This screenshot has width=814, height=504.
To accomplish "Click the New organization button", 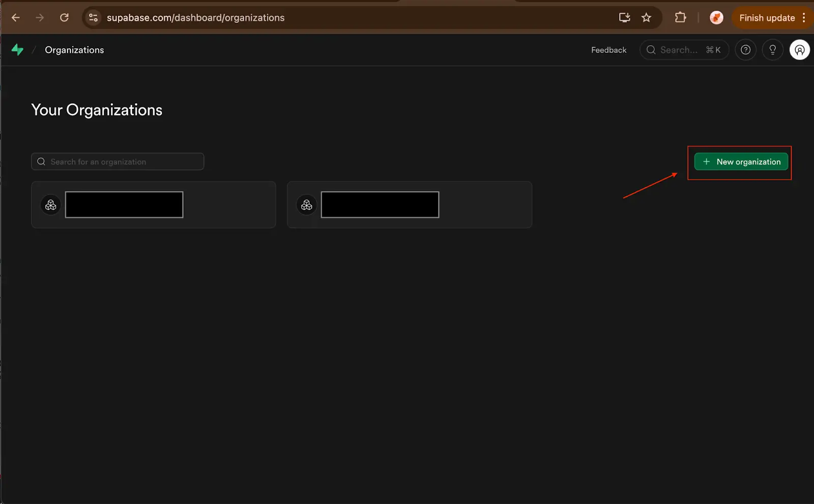I will tap(740, 162).
